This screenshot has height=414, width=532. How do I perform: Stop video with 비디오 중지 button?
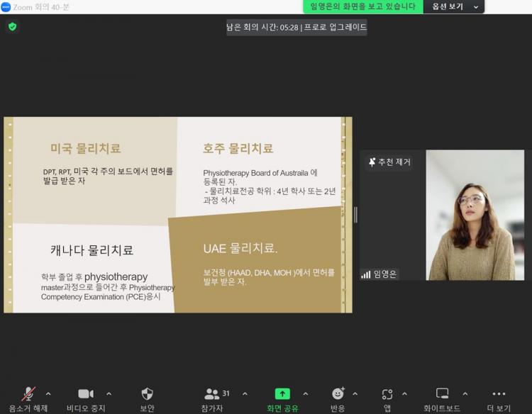[x=86, y=394]
